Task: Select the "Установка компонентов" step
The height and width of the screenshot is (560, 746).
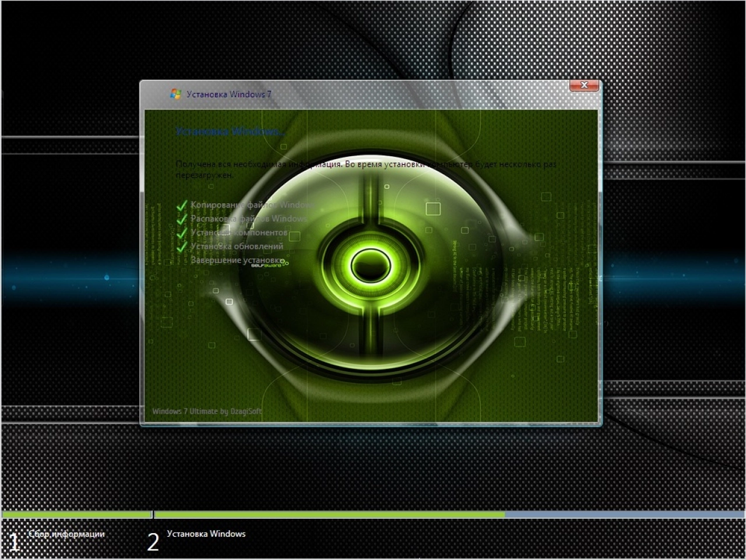Action: coord(239,233)
